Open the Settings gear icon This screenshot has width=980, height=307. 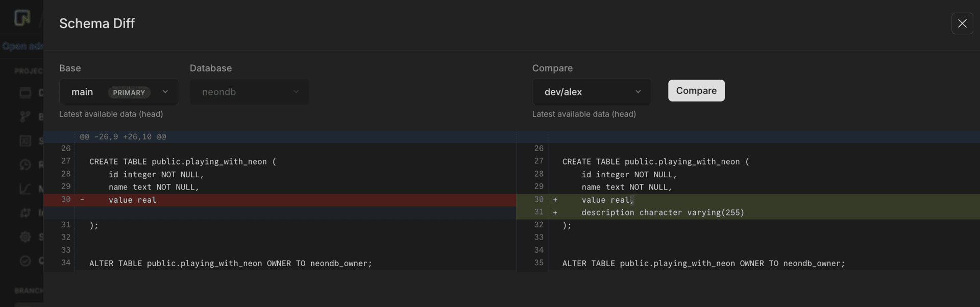25,237
